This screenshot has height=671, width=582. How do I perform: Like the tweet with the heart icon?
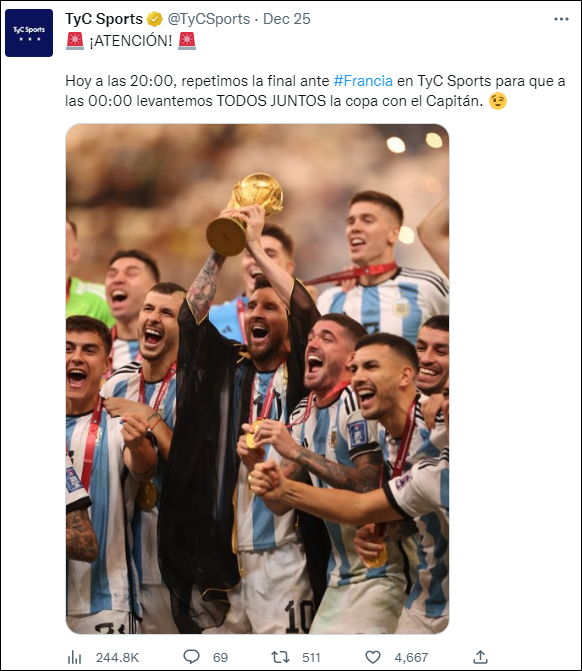(373, 657)
